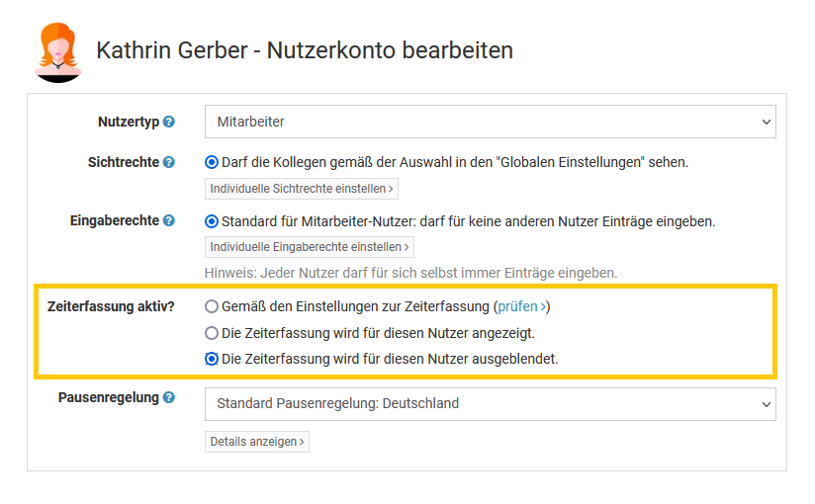Open 'Individuelle Eingaberechte einstellen'

click(x=309, y=247)
